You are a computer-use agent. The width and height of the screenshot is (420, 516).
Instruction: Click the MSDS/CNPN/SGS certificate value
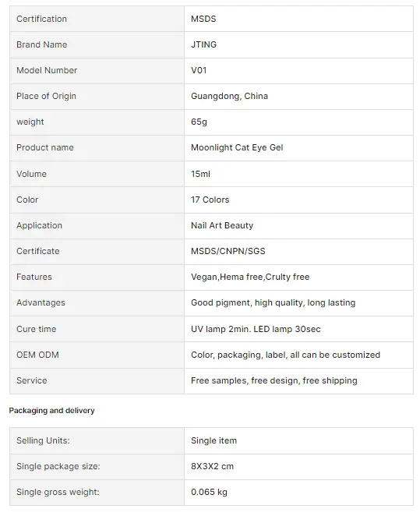(228, 251)
